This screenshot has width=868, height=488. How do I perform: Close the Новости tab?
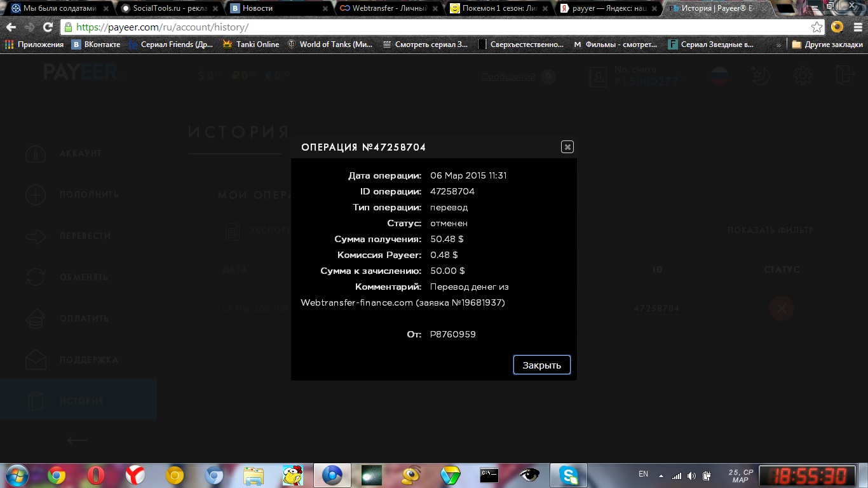[325, 8]
